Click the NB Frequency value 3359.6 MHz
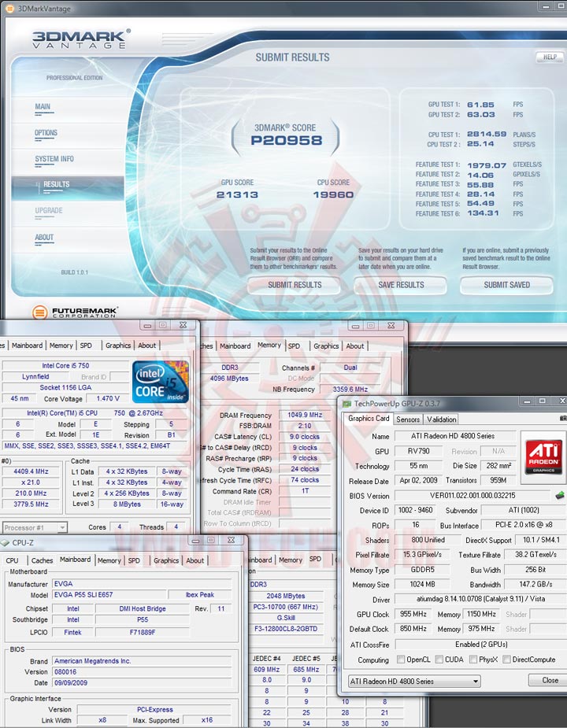 pos(350,389)
